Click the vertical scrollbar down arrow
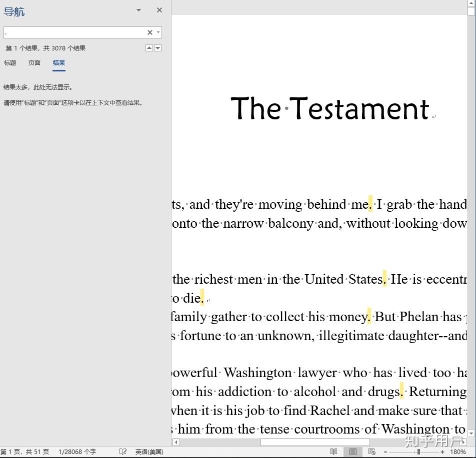The height and width of the screenshot is (458, 476). (x=471, y=433)
